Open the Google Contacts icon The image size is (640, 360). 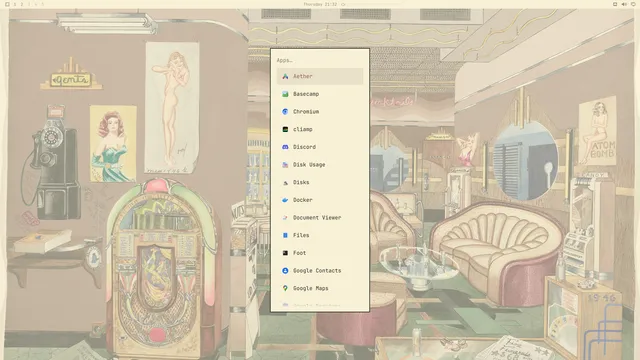(285, 271)
